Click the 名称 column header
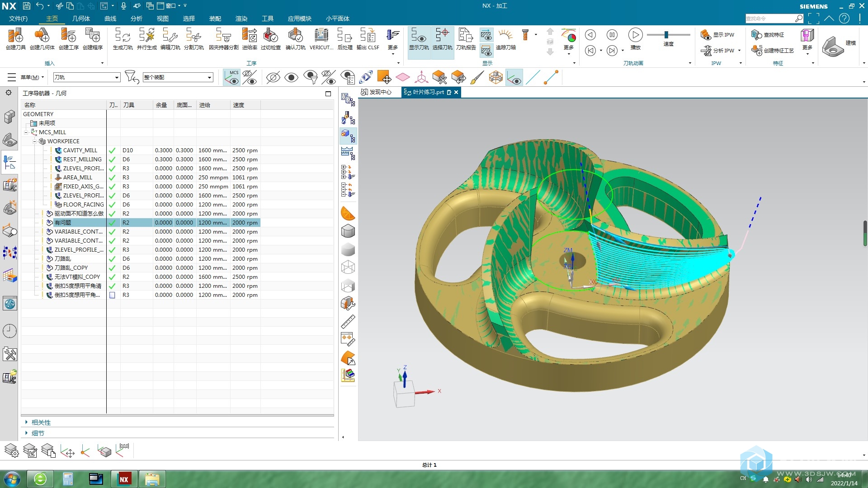This screenshot has height=488, width=868. pyautogui.click(x=64, y=105)
